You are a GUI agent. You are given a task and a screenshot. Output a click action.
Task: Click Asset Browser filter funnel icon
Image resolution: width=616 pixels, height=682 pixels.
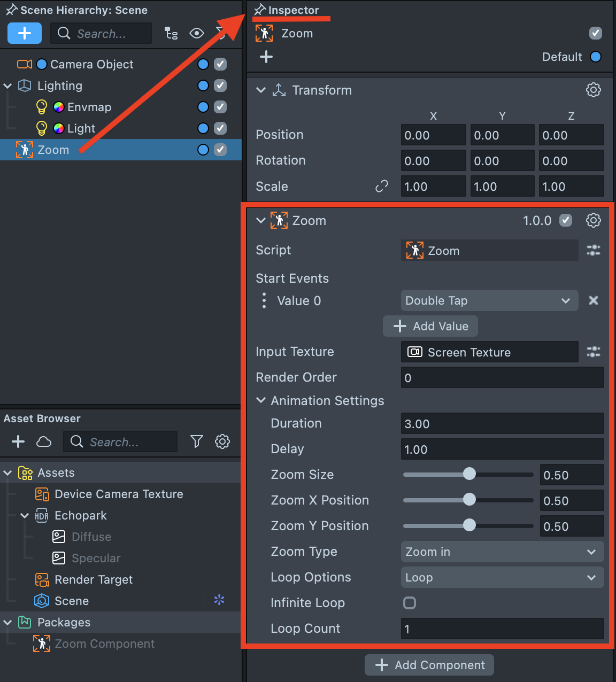pyautogui.click(x=197, y=441)
